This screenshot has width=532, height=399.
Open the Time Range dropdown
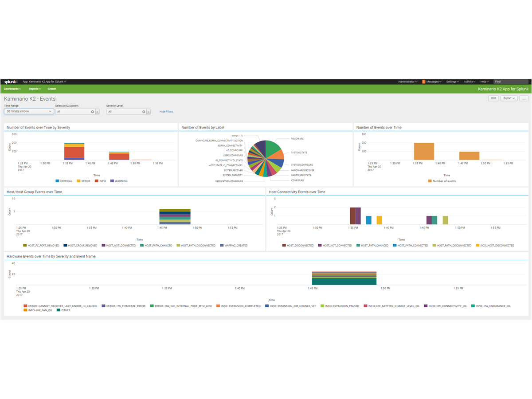29,112
